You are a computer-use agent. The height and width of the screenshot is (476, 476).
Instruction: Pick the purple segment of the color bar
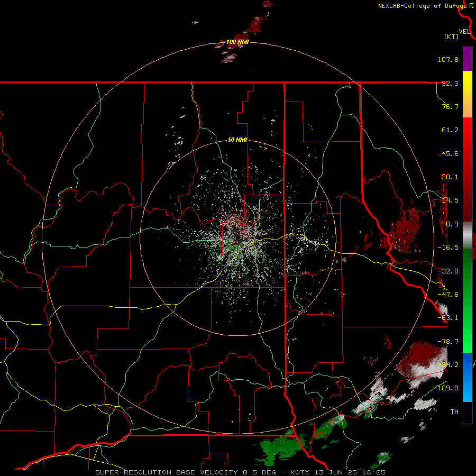coord(467,59)
